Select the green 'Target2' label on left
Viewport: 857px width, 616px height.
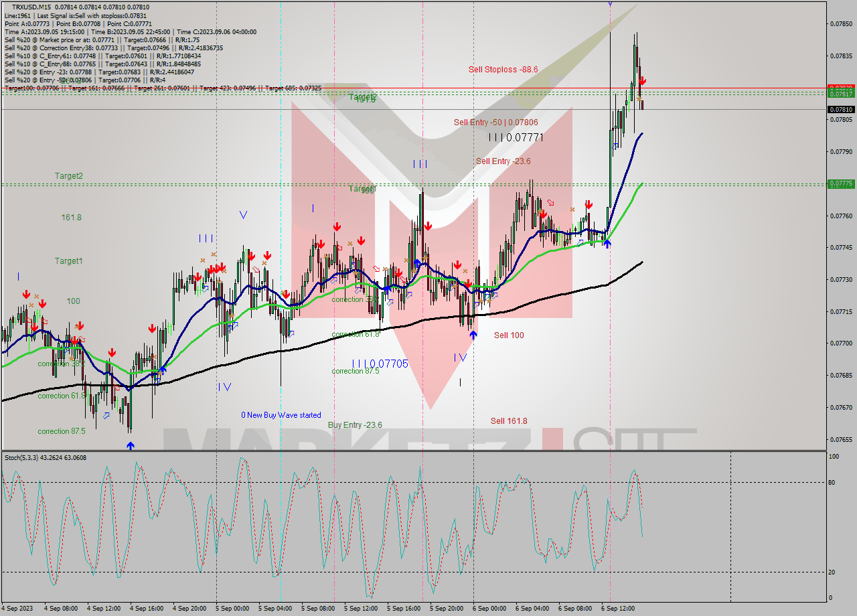point(69,175)
